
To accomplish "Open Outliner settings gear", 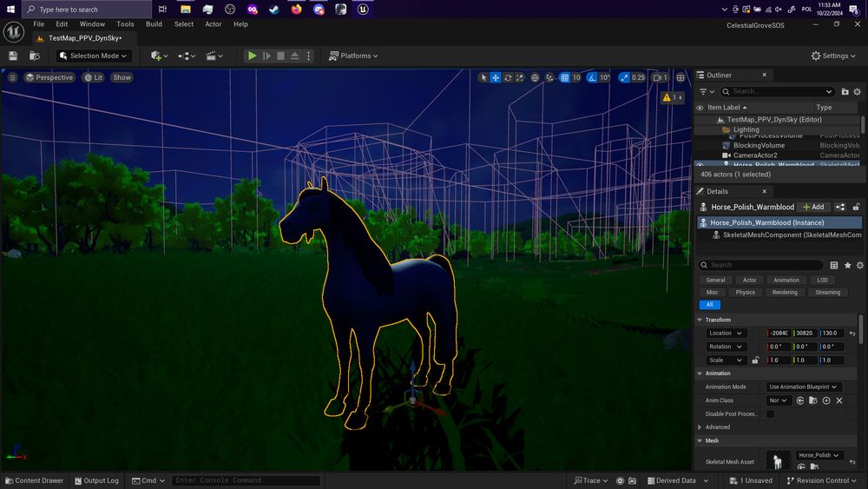I will click(x=857, y=92).
